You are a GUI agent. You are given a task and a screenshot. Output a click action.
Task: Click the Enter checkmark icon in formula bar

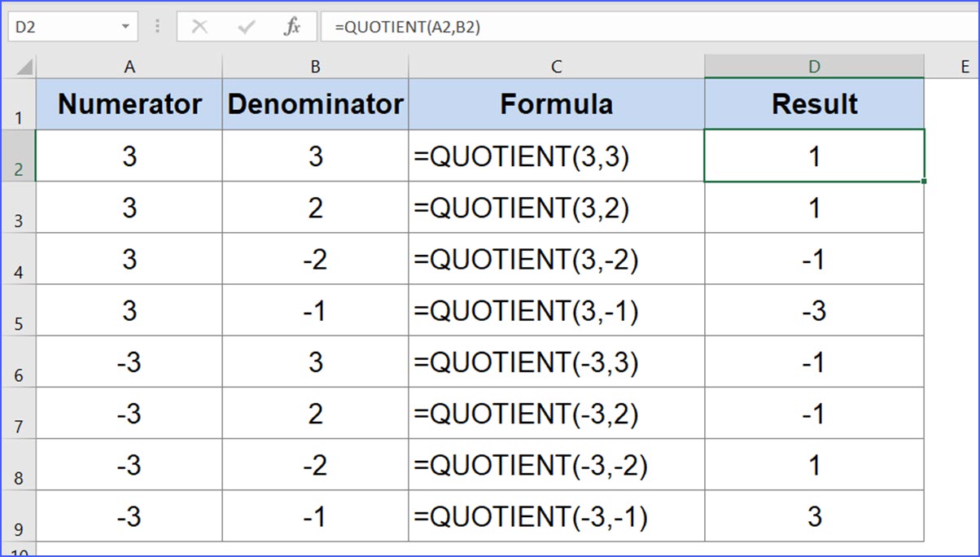(246, 25)
